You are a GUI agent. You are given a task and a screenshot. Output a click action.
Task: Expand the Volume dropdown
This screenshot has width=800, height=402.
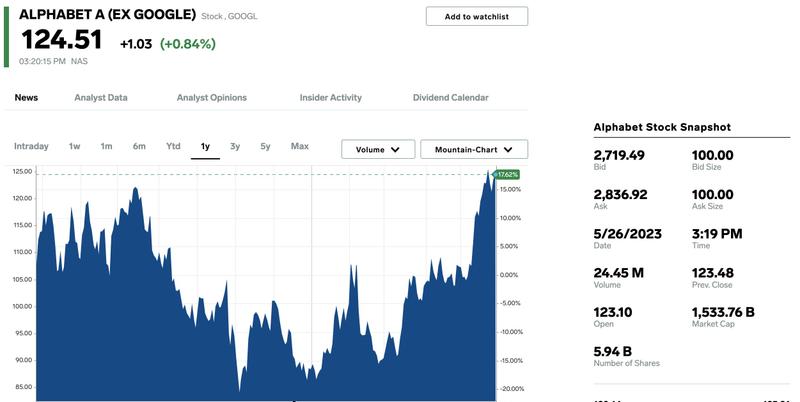tap(378, 149)
